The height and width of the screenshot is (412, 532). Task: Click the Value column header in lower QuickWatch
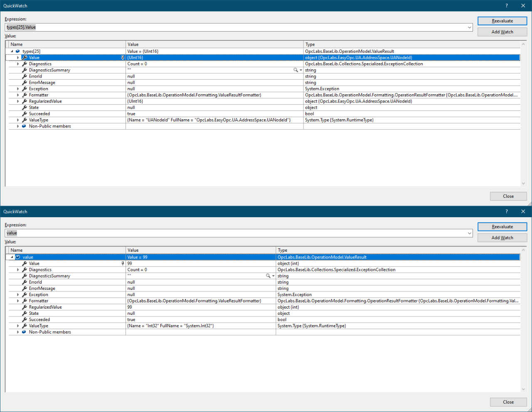(201, 250)
